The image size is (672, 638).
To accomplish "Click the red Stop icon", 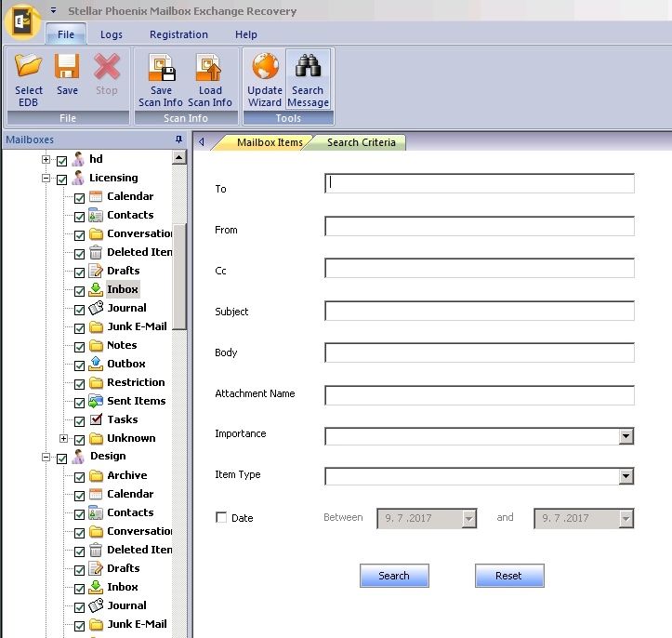I will click(x=107, y=66).
